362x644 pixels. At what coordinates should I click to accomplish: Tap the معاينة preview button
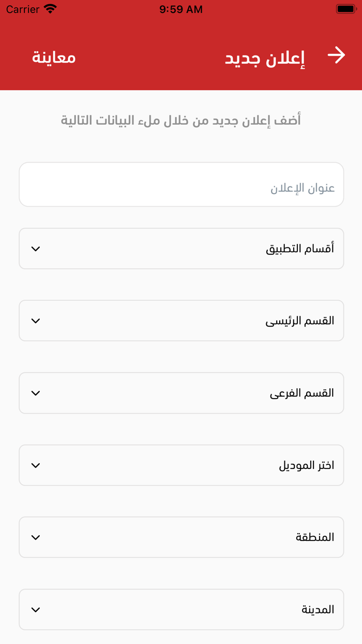[54, 57]
